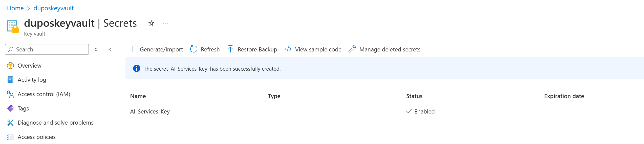The width and height of the screenshot is (644, 144).
Task: Open the Overview menu item
Action: [x=29, y=66]
